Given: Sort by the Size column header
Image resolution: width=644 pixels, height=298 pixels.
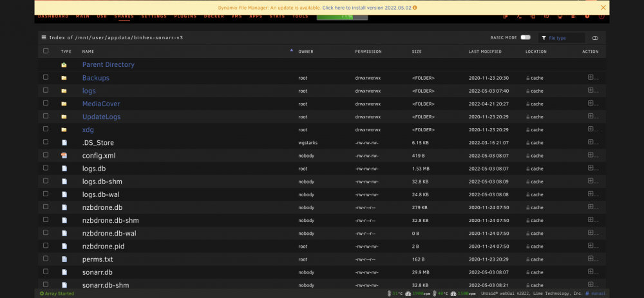Looking at the screenshot, I should point(417,51).
